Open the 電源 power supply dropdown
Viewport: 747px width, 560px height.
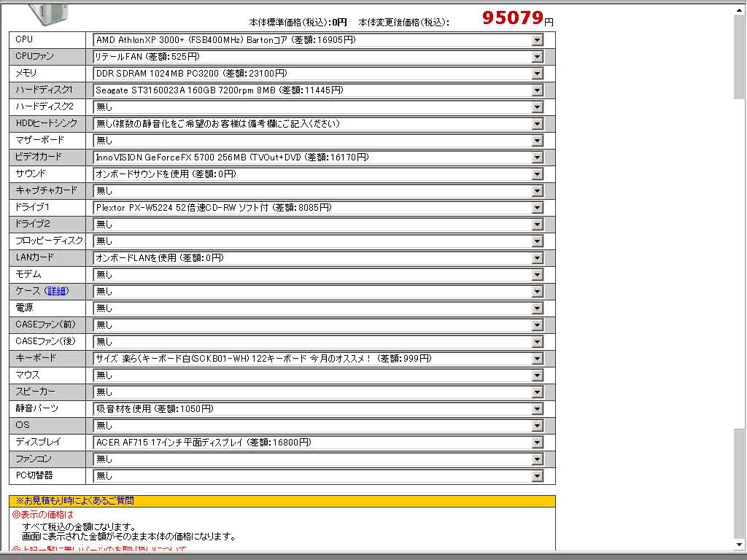537,308
